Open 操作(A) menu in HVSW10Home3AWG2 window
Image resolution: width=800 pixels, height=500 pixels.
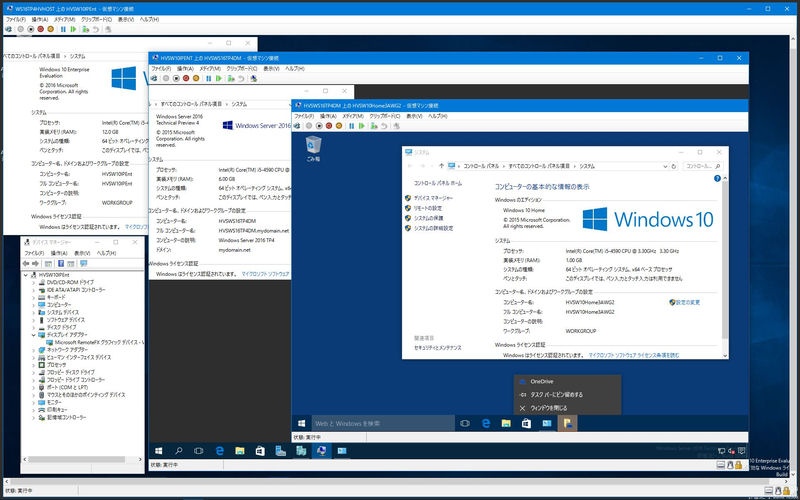click(328, 116)
